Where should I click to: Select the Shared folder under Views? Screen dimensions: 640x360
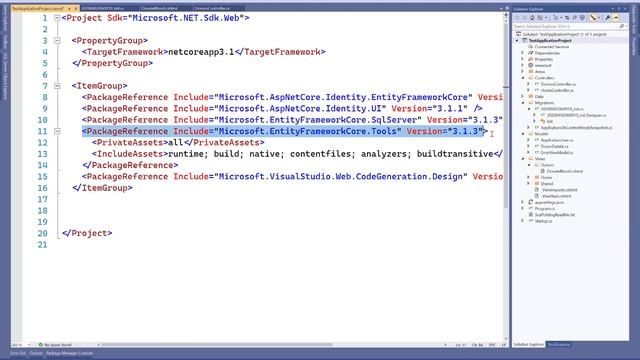click(547, 184)
